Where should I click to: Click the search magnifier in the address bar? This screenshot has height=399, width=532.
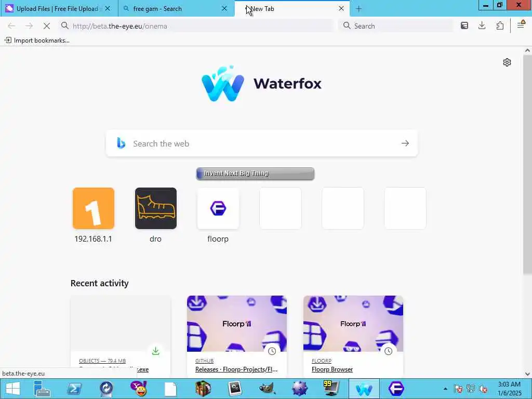pos(64,26)
